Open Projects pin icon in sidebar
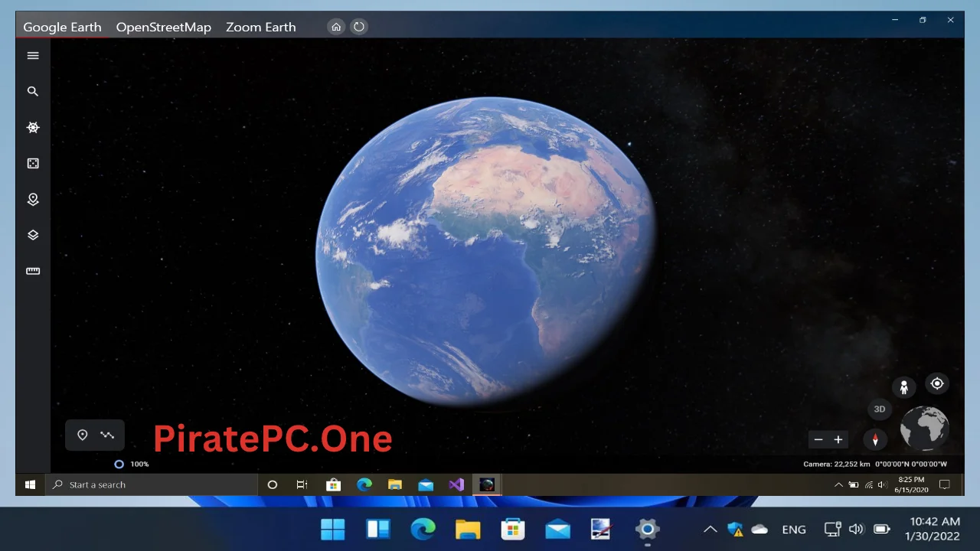 point(33,199)
